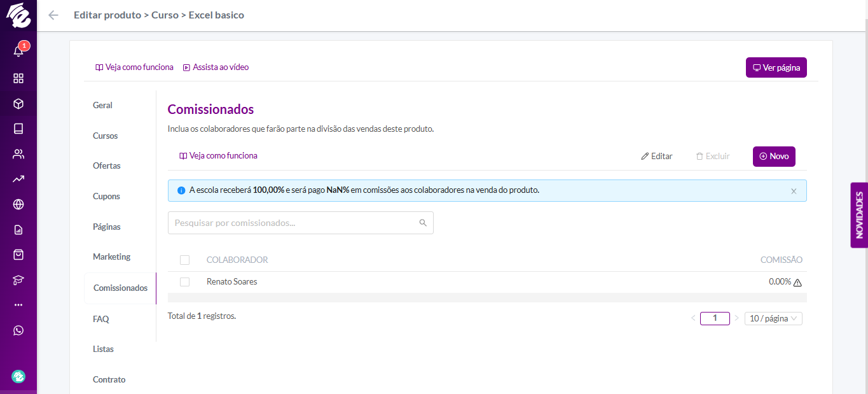Click the Editar button
Image resolution: width=868 pixels, height=394 pixels.
pyautogui.click(x=657, y=156)
